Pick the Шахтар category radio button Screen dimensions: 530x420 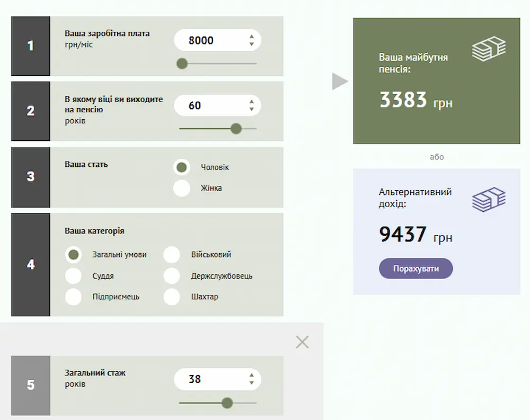(x=172, y=297)
